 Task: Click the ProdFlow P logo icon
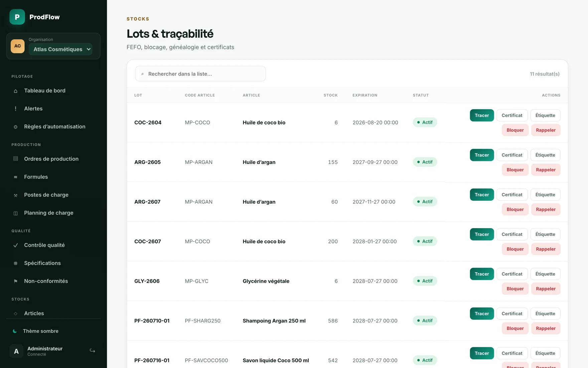(x=17, y=17)
